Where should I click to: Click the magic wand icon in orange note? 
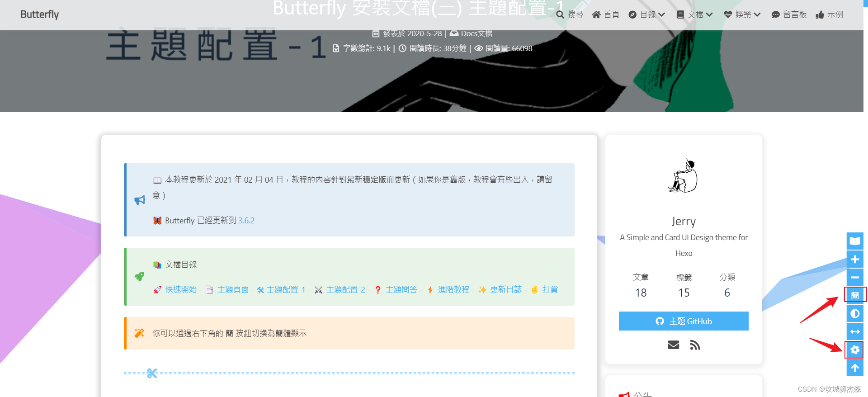click(139, 333)
